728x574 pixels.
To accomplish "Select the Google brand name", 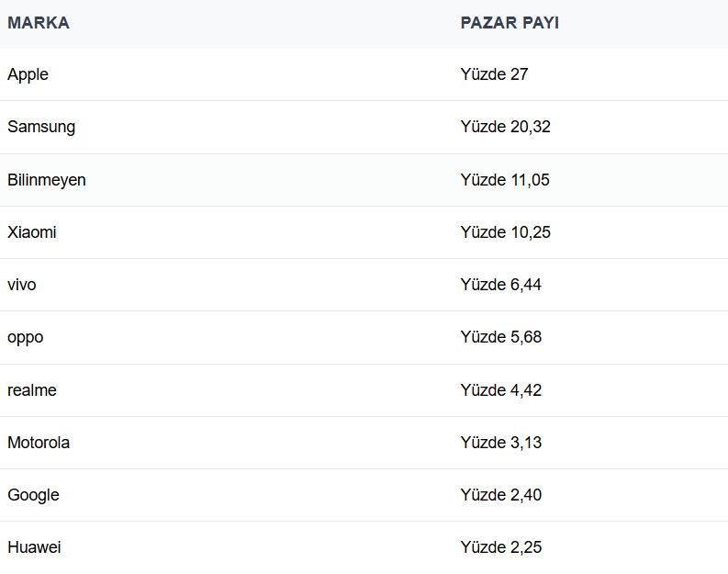I will tap(33, 495).
